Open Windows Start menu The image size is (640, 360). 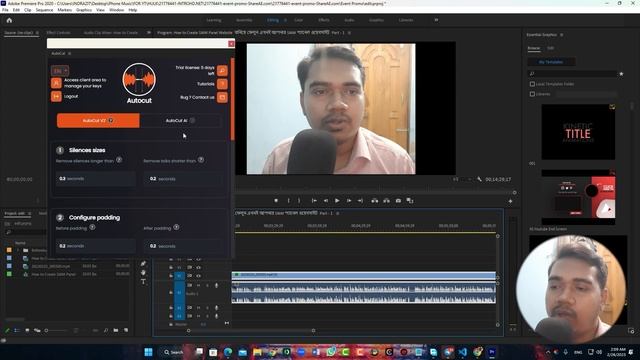[148, 352]
